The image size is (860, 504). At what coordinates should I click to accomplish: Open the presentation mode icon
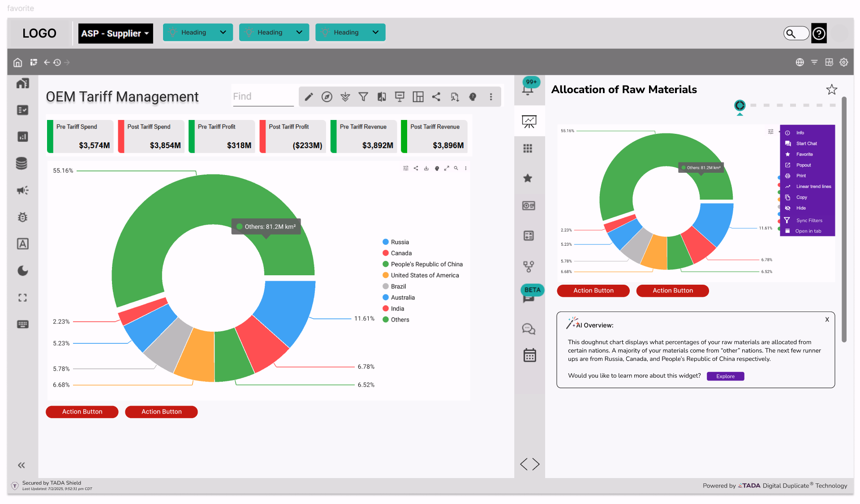(400, 97)
